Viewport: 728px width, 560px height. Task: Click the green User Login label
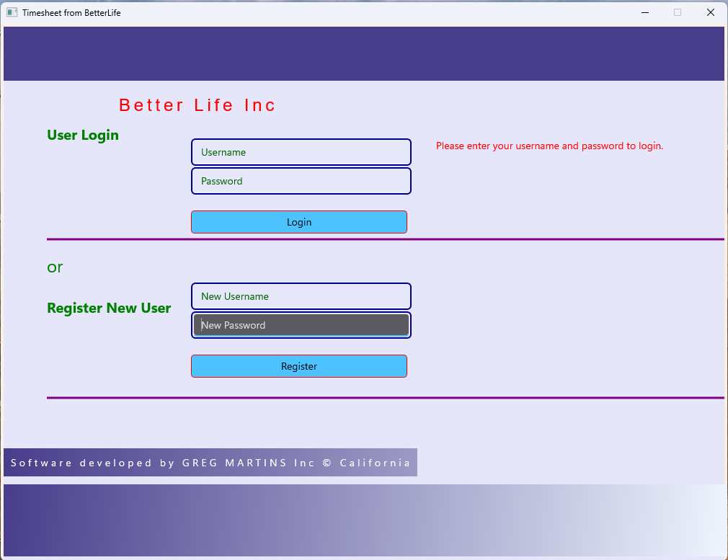(x=83, y=135)
